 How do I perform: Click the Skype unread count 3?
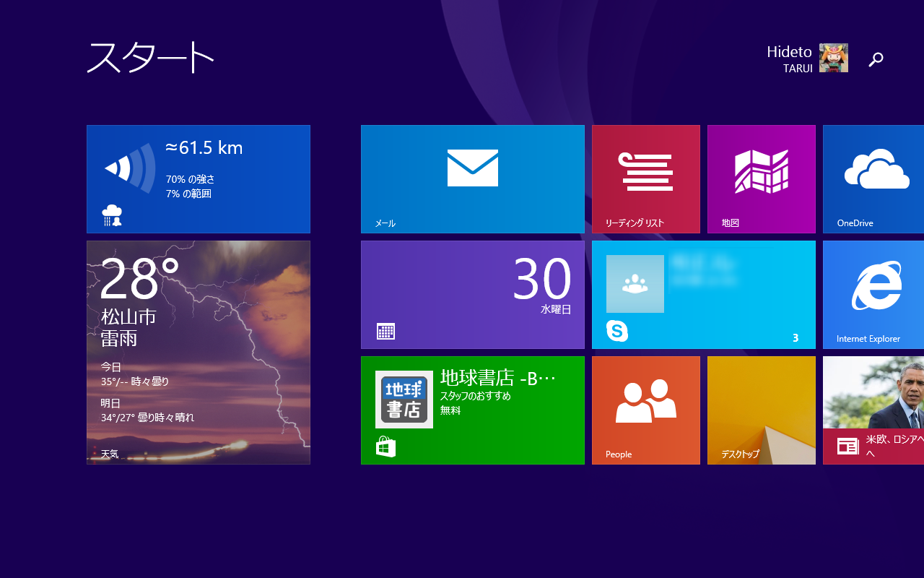[796, 337]
